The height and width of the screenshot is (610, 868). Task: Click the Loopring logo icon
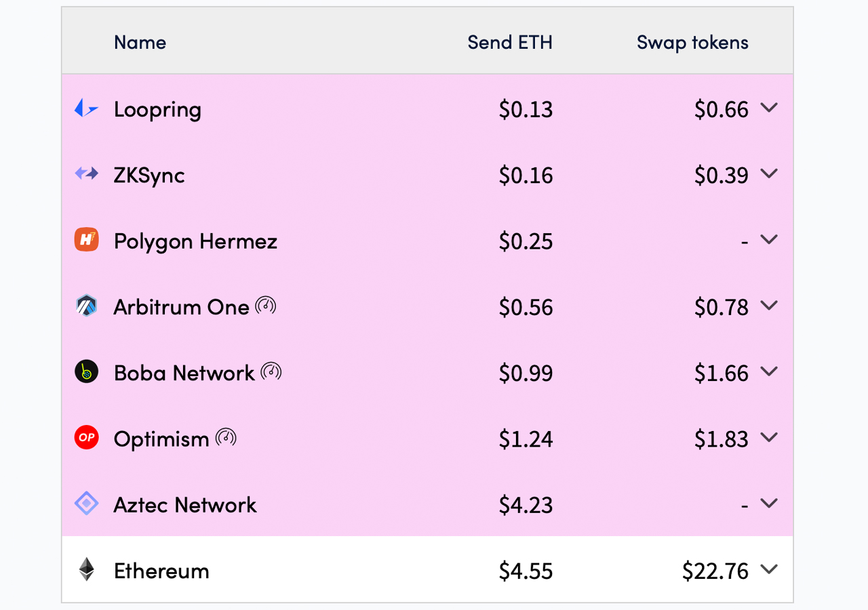(x=86, y=108)
